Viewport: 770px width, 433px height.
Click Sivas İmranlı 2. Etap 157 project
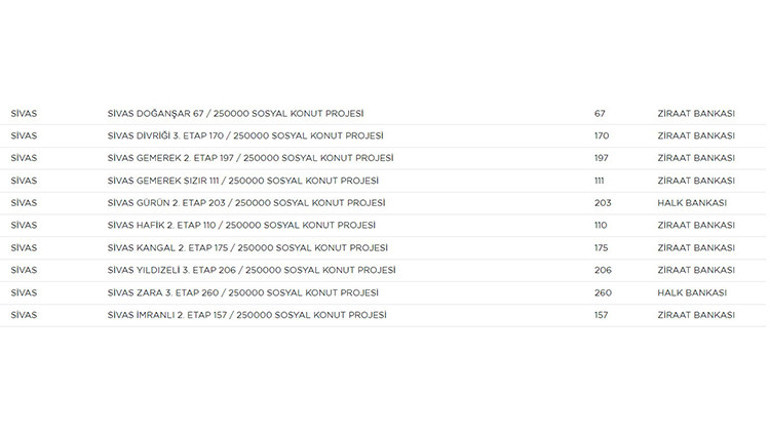[x=247, y=315]
